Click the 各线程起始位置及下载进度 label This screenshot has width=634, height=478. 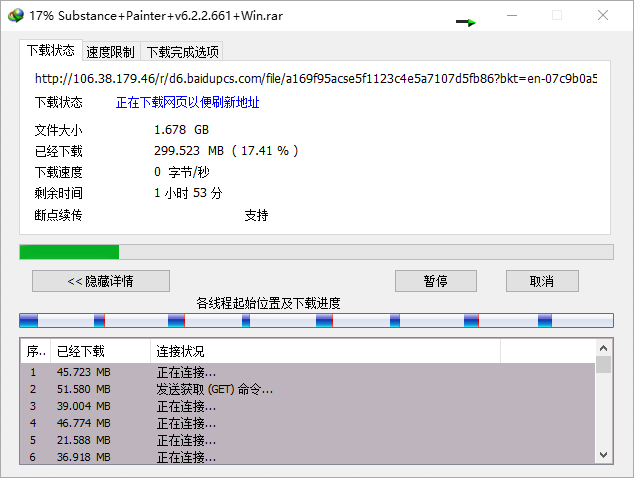pyautogui.click(x=268, y=303)
